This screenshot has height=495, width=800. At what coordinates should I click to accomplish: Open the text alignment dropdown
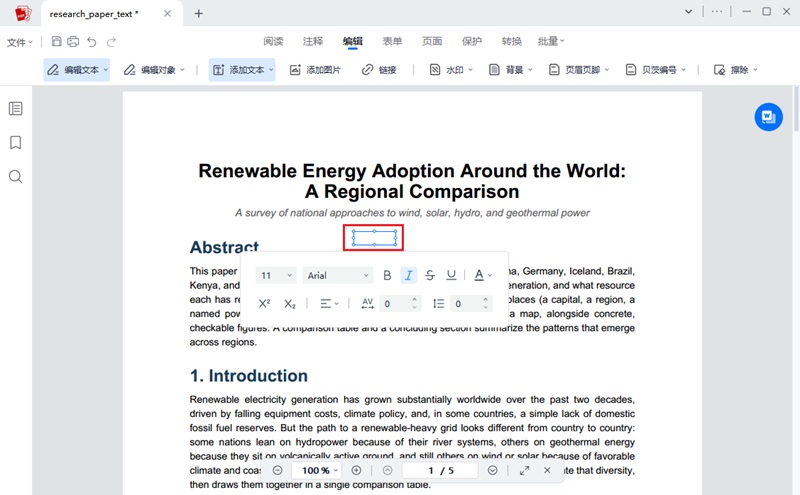pos(329,304)
